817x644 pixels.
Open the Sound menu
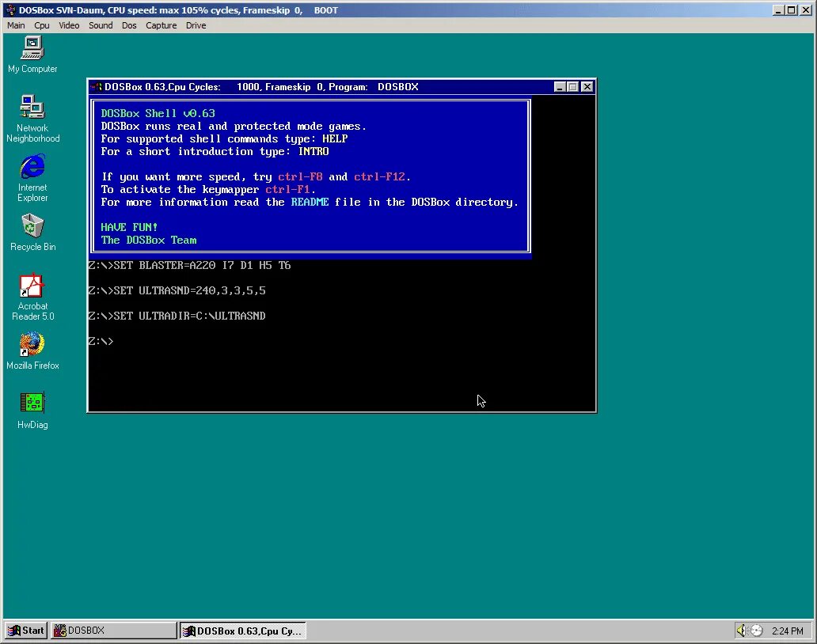101,25
